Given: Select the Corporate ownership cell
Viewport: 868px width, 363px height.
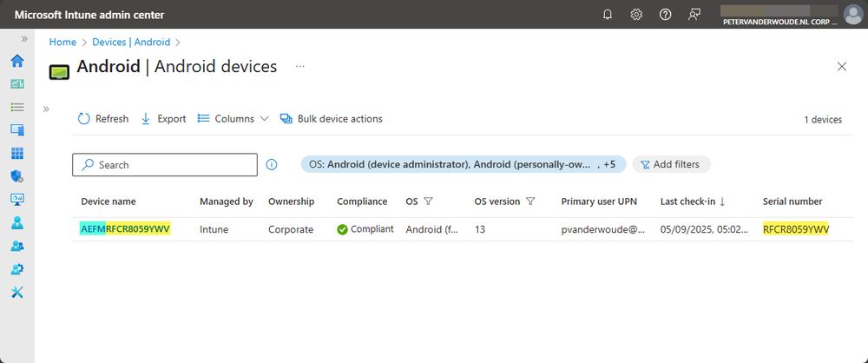Looking at the screenshot, I should (x=291, y=229).
